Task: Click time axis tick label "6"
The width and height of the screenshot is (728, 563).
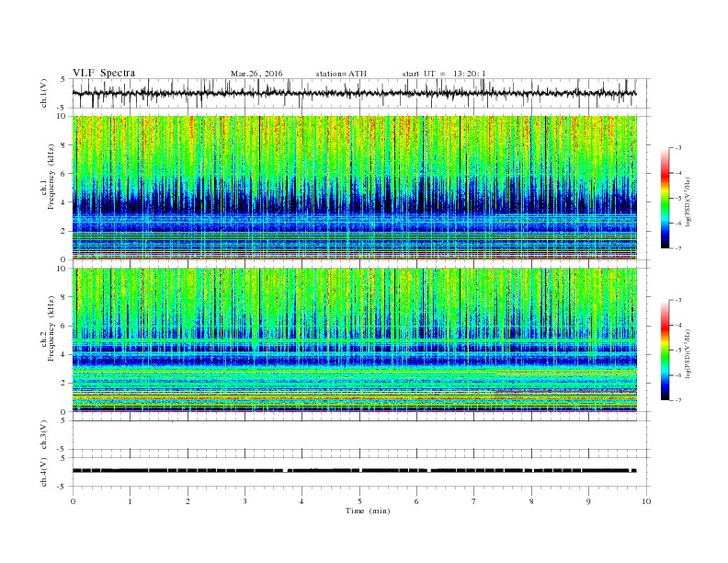Action: pos(416,501)
